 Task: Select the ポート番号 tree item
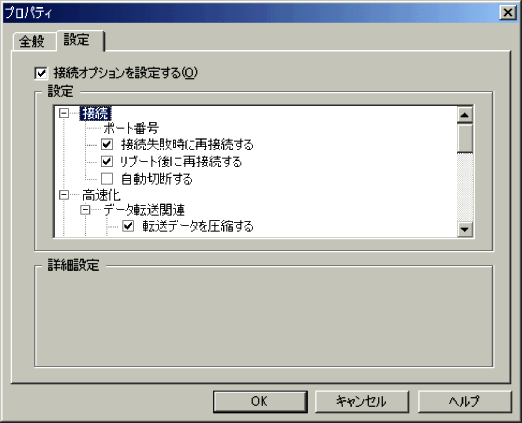(x=131, y=128)
